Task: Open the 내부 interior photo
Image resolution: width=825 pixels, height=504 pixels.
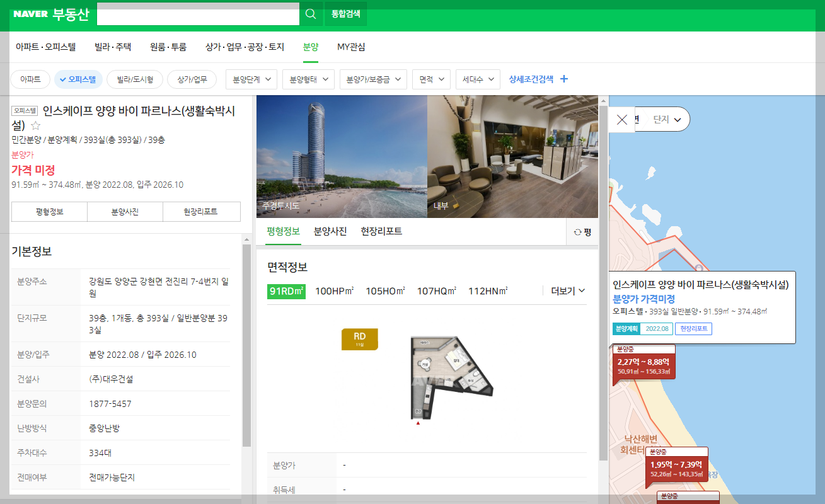Action: (512, 156)
